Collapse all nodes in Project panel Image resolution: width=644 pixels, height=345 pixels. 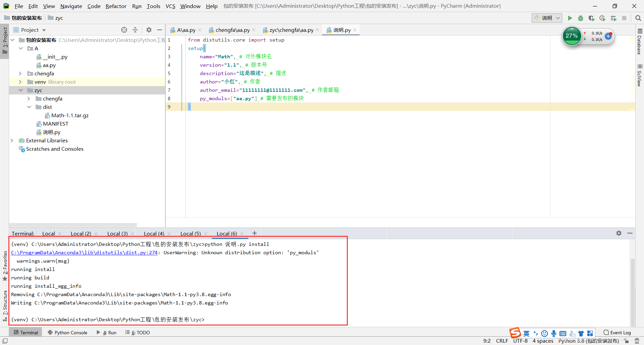coord(135,30)
